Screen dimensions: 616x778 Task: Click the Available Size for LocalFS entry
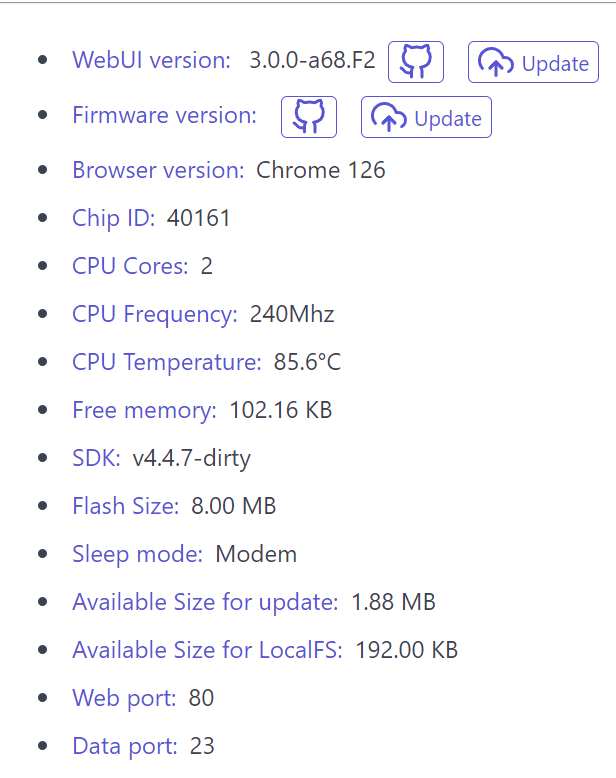(265, 650)
